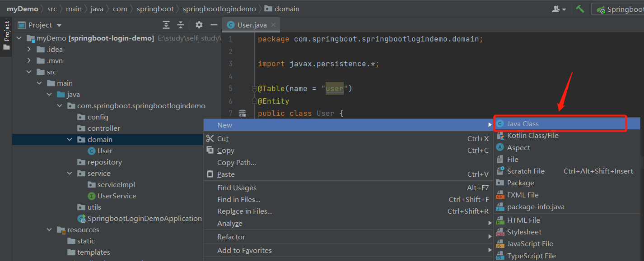The image size is (644, 261).
Task: Collapse the service folder arrow
Action: [70, 174]
